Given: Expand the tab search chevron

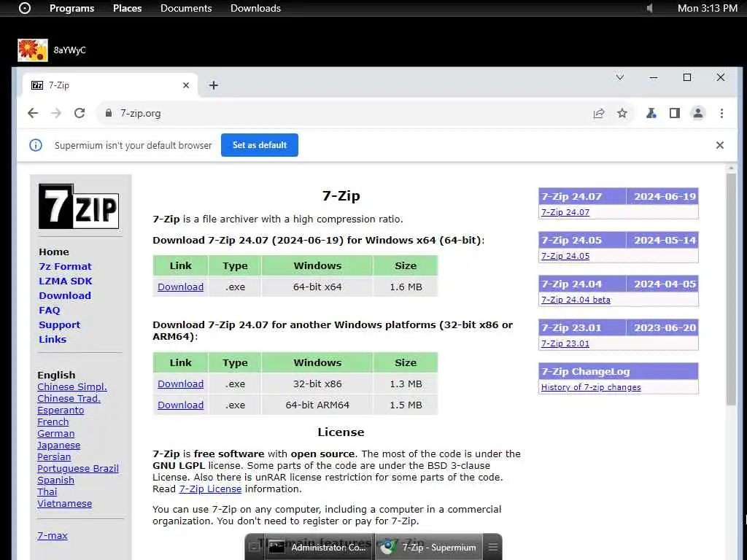Looking at the screenshot, I should [x=620, y=77].
